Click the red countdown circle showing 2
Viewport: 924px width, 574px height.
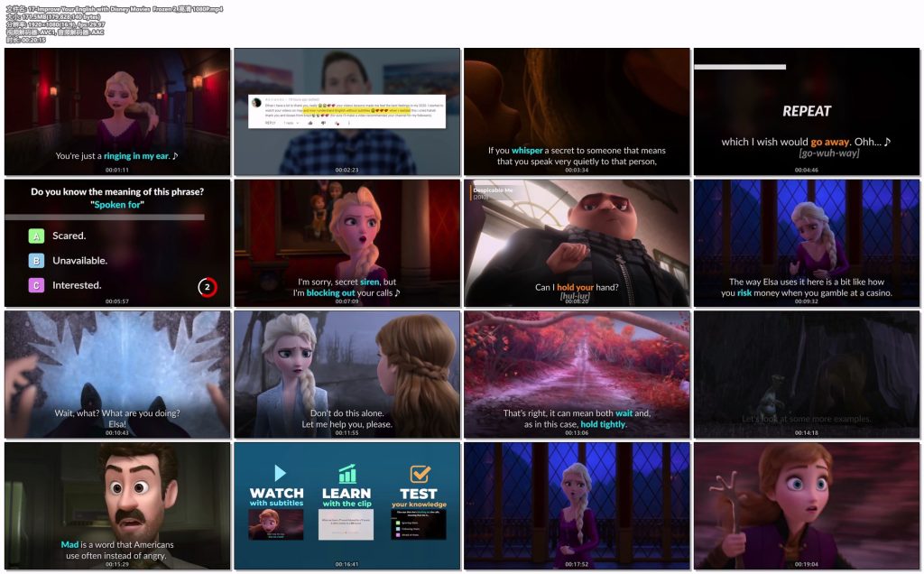207,287
